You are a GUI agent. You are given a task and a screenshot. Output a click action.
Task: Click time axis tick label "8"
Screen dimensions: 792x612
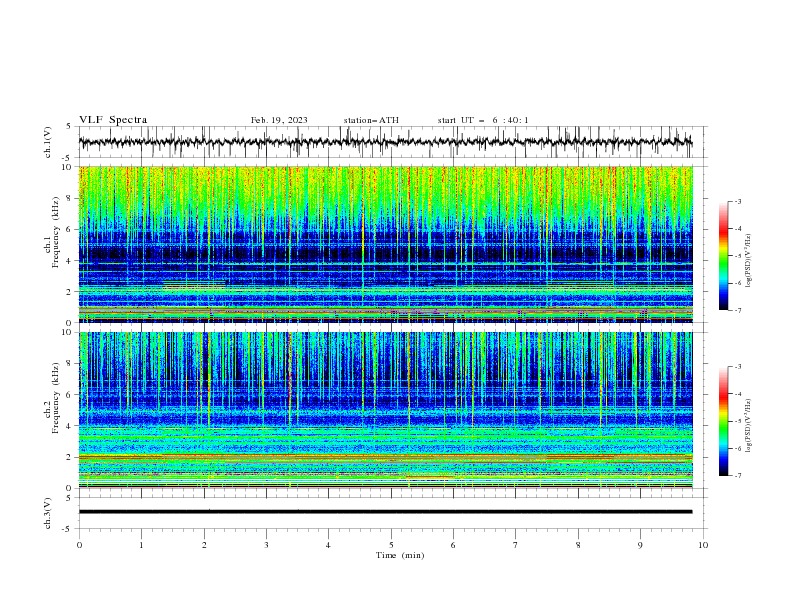coord(578,545)
